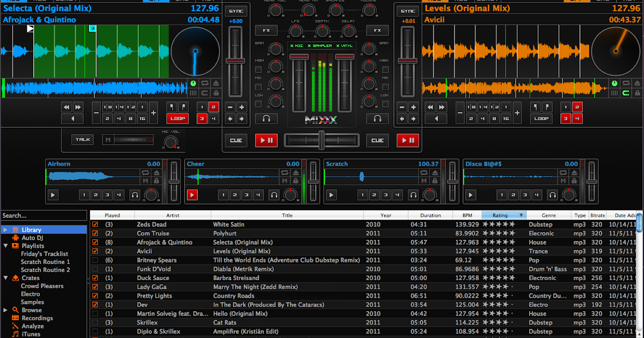The width and height of the screenshot is (644, 338).
Task: Play the Cheer sampler
Action: [192, 195]
